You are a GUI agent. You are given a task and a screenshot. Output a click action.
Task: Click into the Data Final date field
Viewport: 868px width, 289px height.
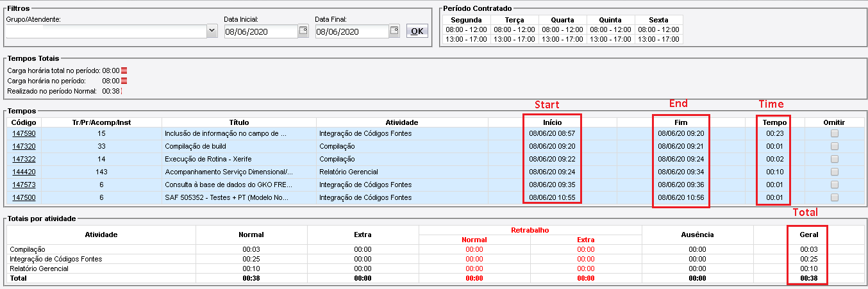[x=351, y=31]
